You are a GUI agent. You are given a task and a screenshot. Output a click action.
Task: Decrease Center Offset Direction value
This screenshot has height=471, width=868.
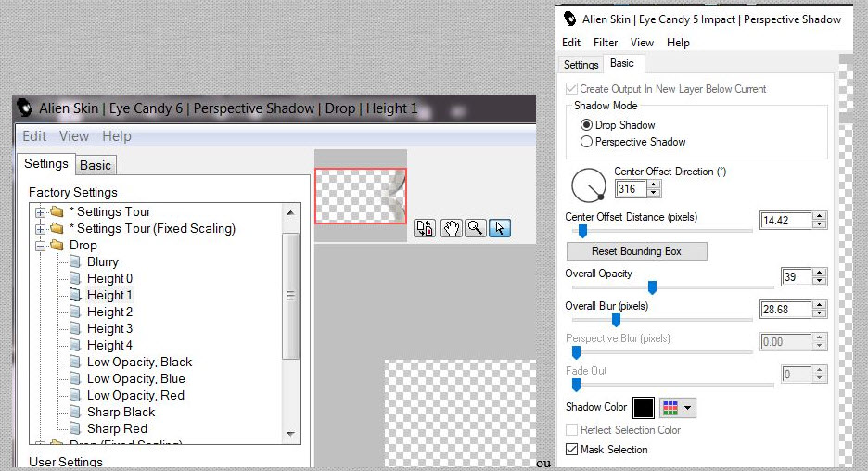654,193
